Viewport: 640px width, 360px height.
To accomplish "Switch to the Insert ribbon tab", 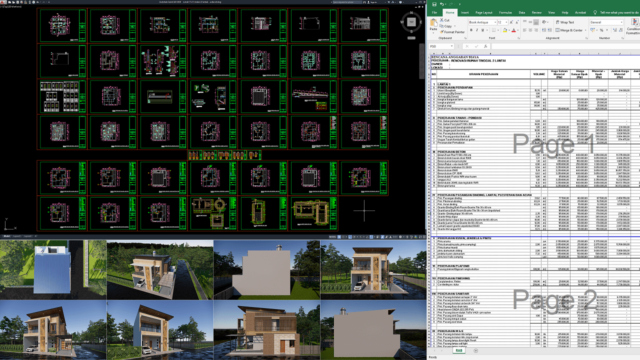I will pos(465,13).
